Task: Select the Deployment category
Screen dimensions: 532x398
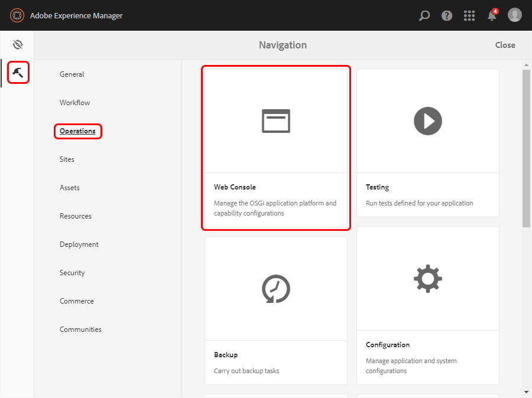Action: point(79,244)
